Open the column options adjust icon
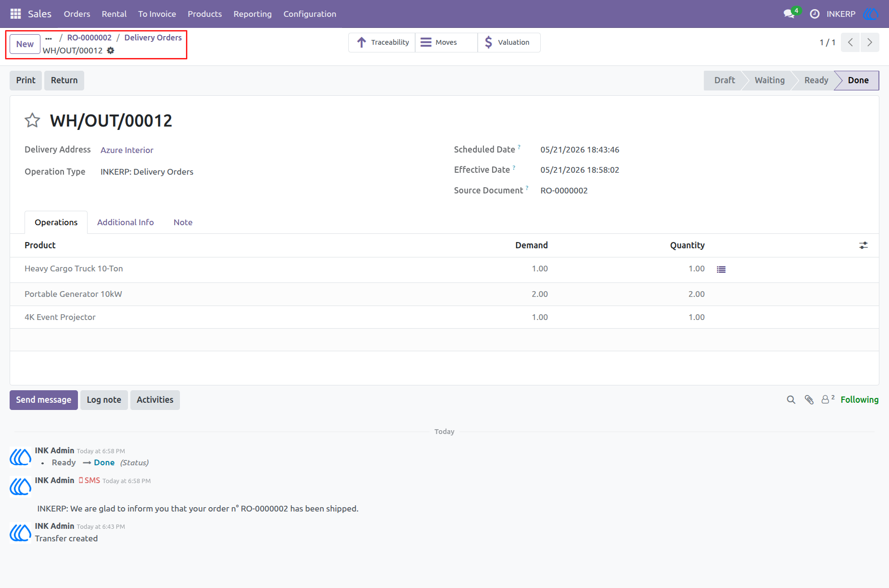This screenshot has width=889, height=588. pos(864,245)
